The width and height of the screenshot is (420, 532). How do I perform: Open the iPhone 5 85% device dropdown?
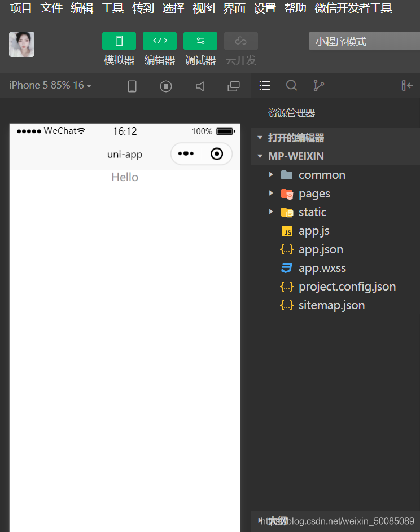(50, 85)
